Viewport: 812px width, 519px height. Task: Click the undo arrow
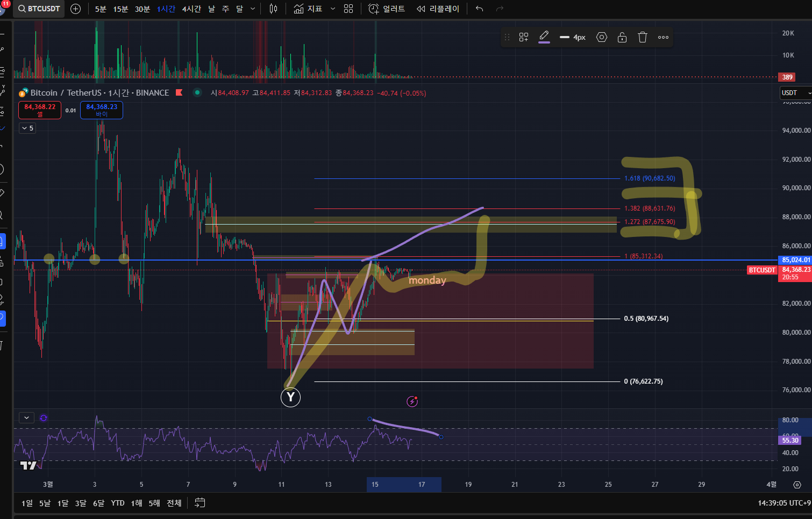click(x=479, y=9)
